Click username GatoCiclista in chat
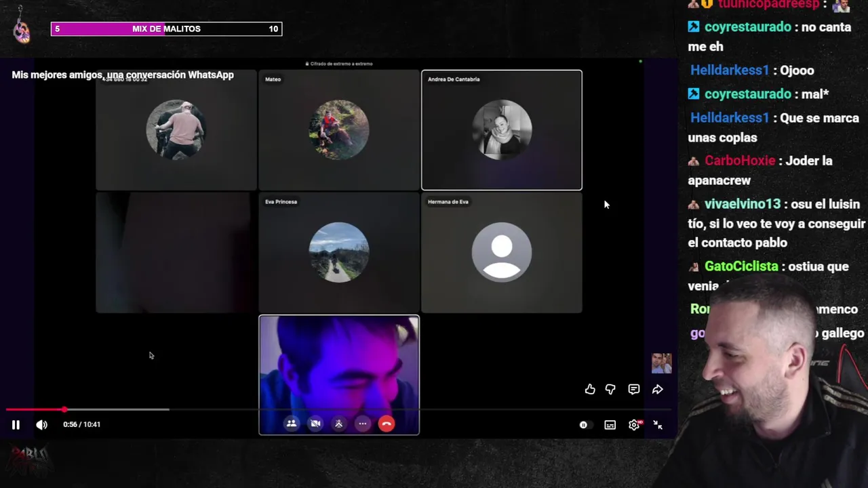The height and width of the screenshot is (488, 868). click(741, 266)
